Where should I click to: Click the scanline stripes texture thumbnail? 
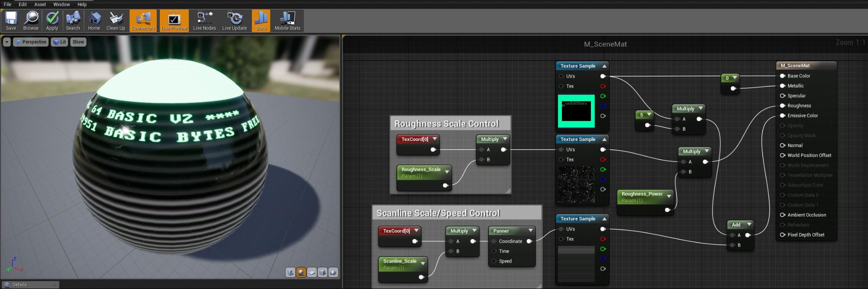pos(576,264)
